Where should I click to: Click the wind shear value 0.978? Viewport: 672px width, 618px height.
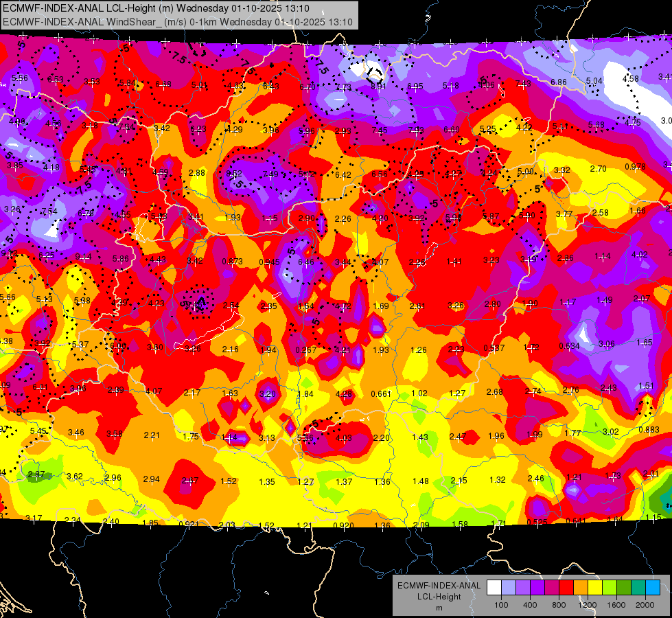pos(635,167)
